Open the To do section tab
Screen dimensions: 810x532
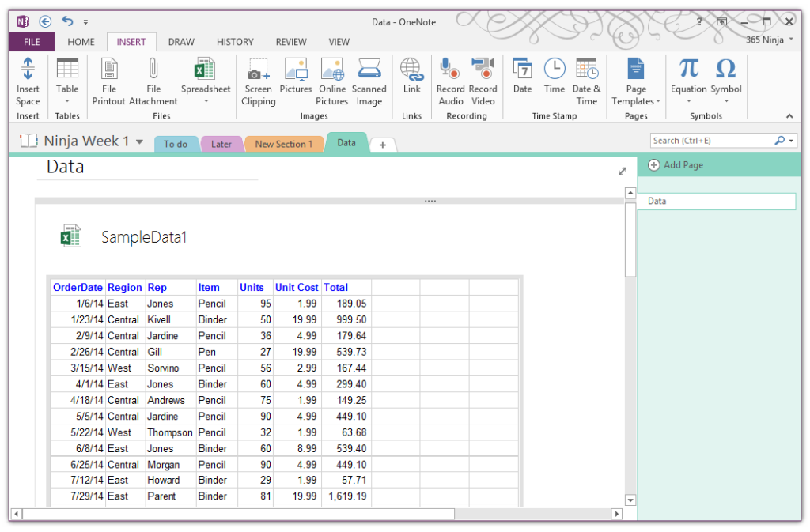point(176,144)
